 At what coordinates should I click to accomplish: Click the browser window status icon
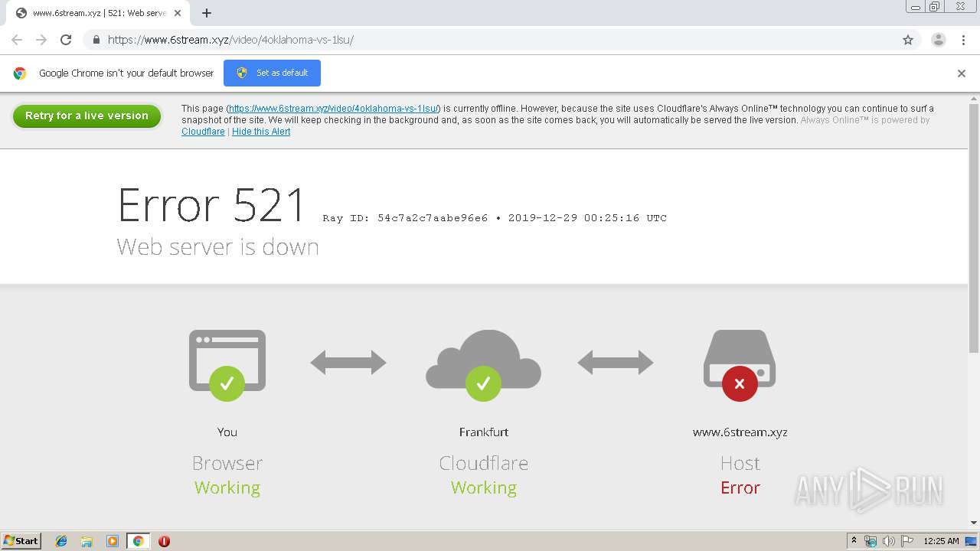click(x=227, y=365)
